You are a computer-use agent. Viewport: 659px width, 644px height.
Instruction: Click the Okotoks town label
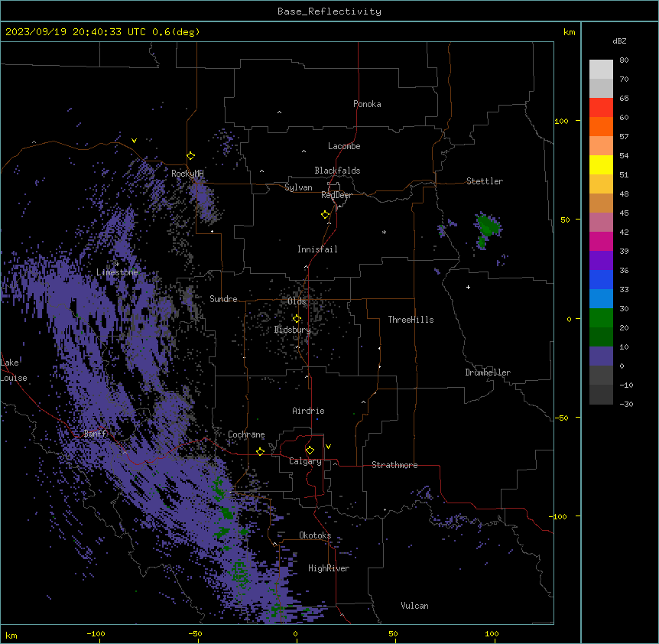click(315, 535)
